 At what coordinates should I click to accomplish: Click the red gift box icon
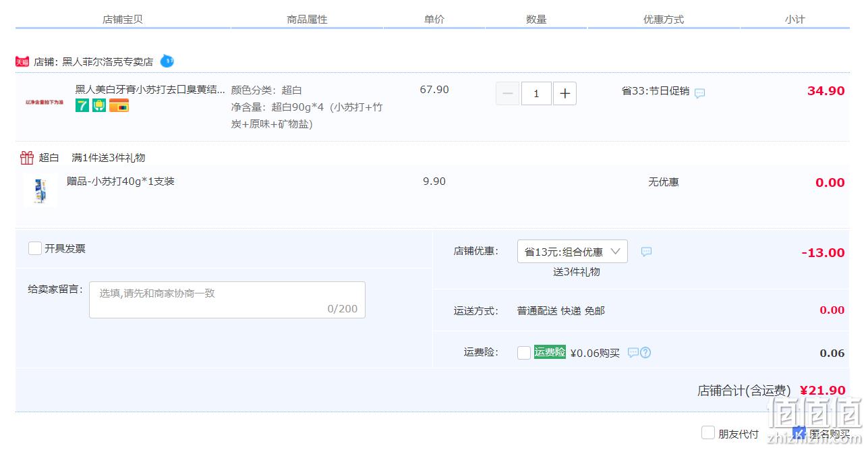point(27,158)
